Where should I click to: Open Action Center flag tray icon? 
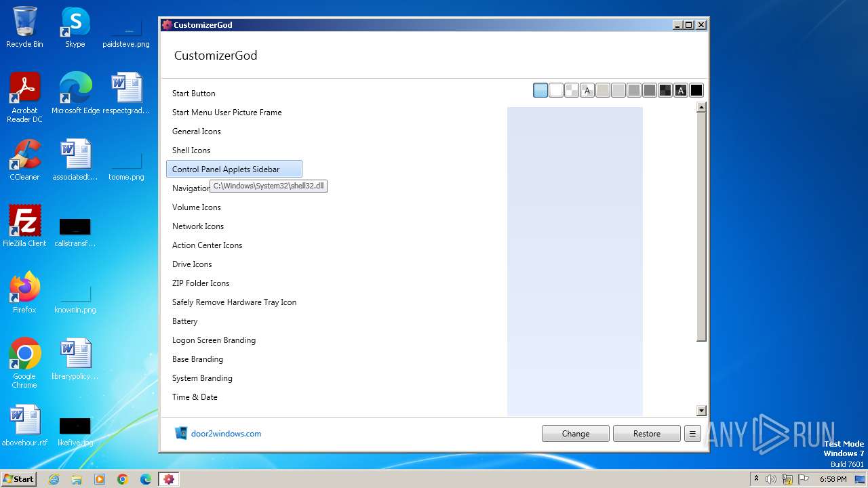pos(804,479)
